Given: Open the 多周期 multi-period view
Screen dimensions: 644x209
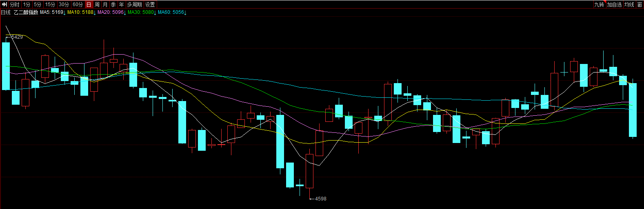Looking at the screenshot, I should pyautogui.click(x=135, y=4).
